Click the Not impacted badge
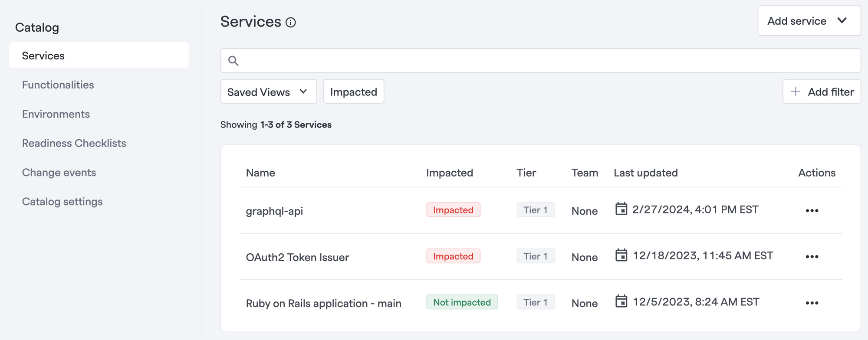Image resolution: width=868 pixels, height=340 pixels. pos(462,302)
